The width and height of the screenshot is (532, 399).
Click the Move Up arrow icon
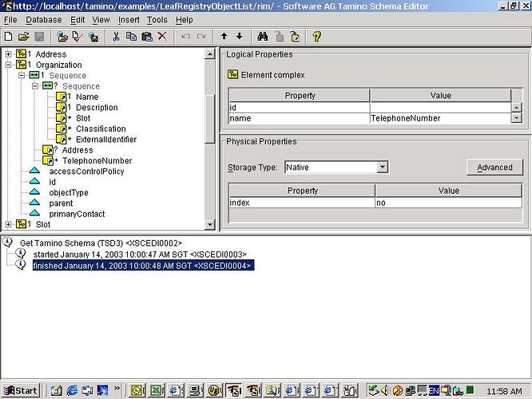[224, 36]
